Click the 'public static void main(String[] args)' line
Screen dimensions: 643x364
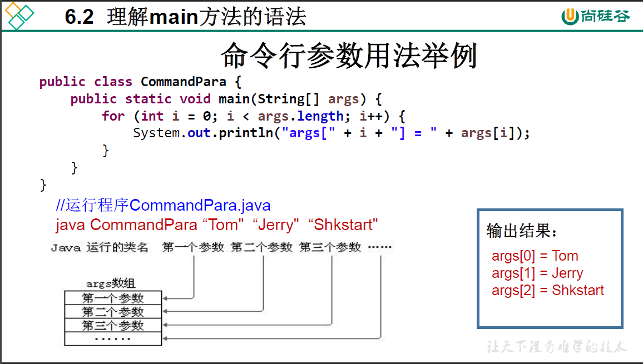point(226,99)
